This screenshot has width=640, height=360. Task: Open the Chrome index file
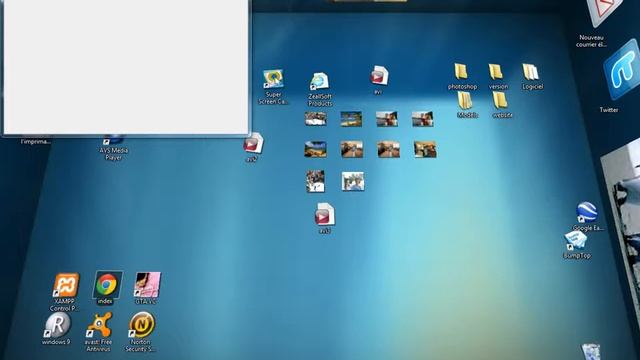pyautogui.click(x=107, y=284)
